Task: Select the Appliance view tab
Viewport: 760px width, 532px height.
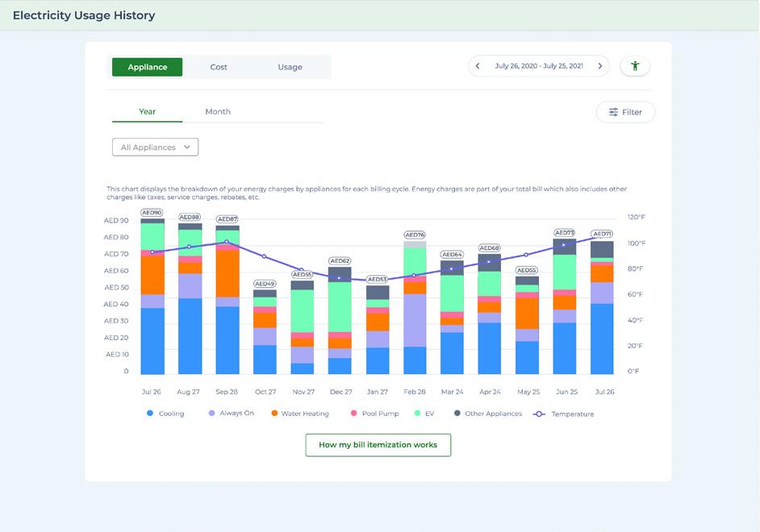Action: point(148,67)
